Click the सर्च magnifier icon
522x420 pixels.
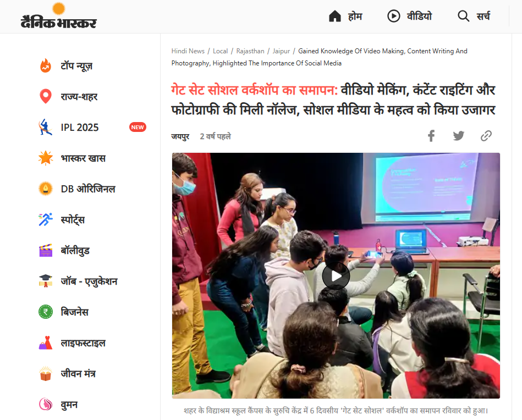point(463,16)
